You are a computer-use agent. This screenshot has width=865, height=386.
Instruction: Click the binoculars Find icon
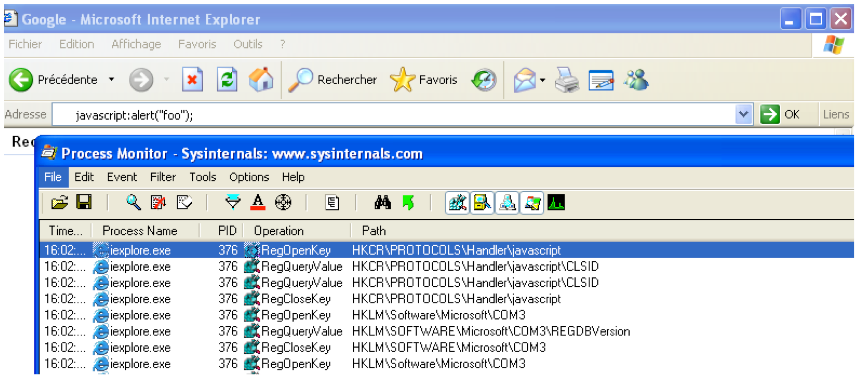[382, 202]
